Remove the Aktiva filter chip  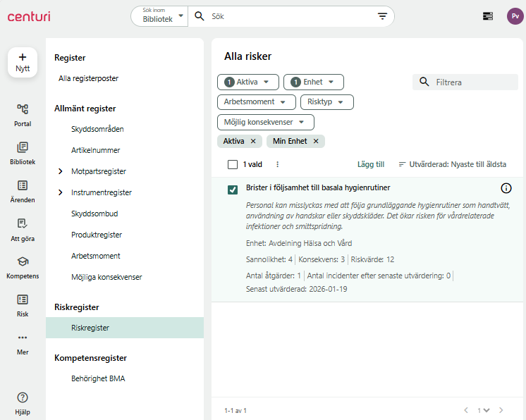pos(253,142)
